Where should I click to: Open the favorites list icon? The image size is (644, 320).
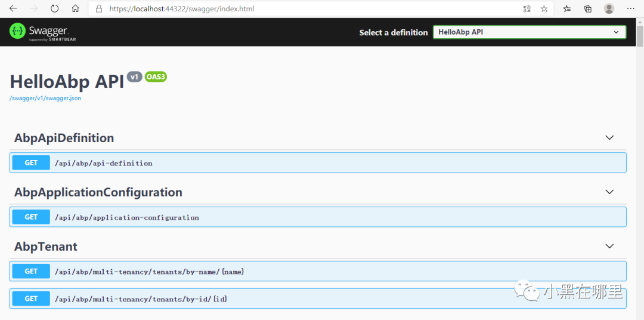[567, 8]
